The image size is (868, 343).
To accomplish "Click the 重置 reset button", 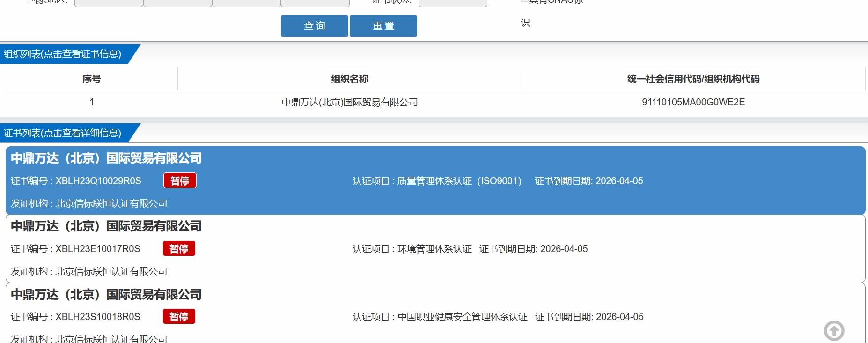I will click(383, 26).
